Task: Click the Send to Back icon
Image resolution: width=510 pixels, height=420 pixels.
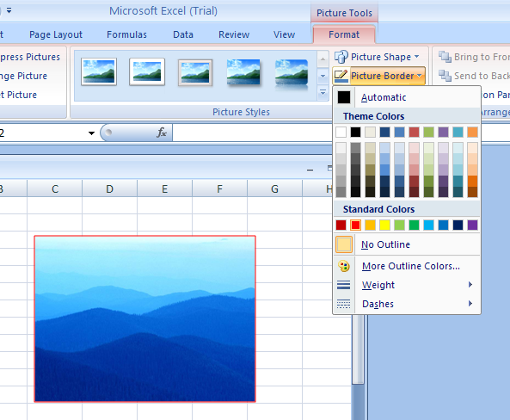Action: [445, 76]
